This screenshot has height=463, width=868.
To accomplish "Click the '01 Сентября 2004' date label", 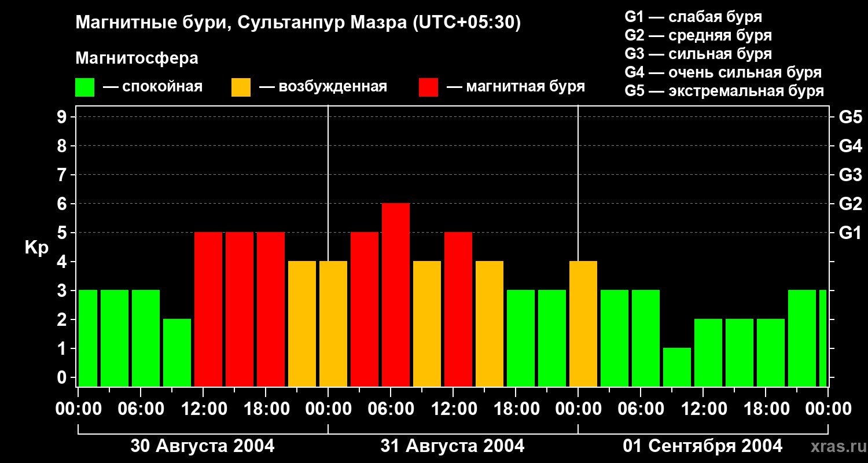I will point(703,446).
